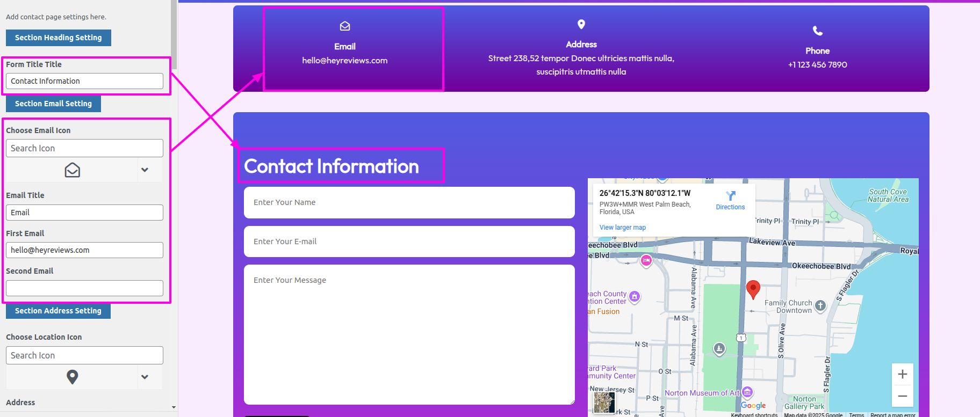Click the Search Icon field under Choose Email Icon
980x417 pixels.
click(x=84, y=148)
